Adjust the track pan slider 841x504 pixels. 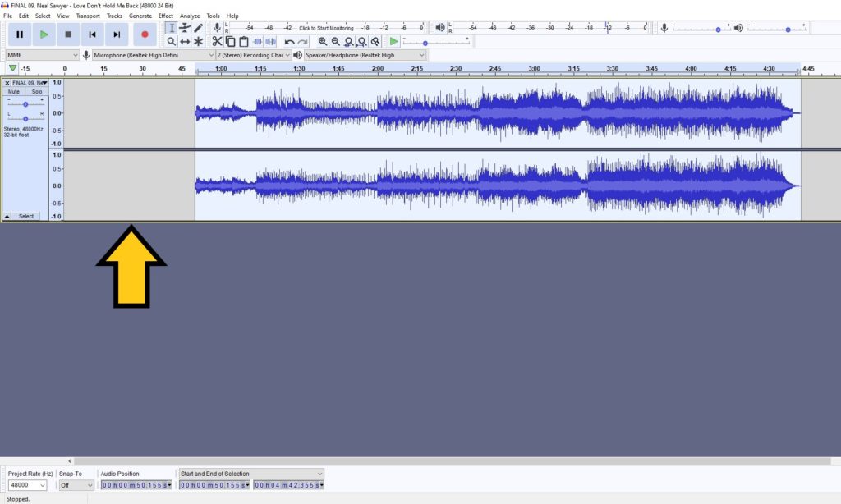pyautogui.click(x=25, y=119)
